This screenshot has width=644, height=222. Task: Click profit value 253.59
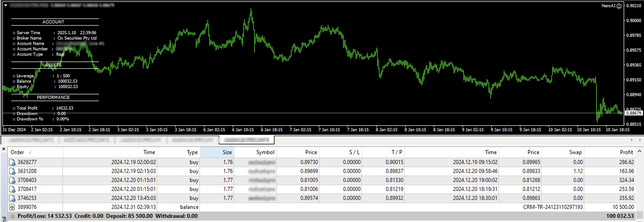[x=626, y=189]
